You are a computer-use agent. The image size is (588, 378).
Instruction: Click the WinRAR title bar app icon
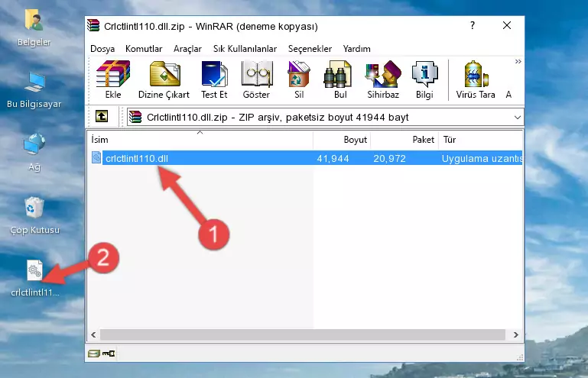(93, 25)
